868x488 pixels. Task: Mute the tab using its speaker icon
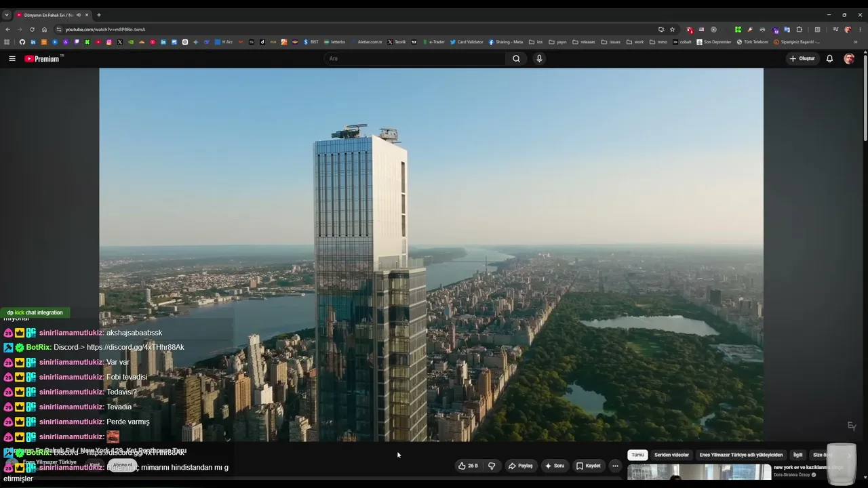coord(79,15)
